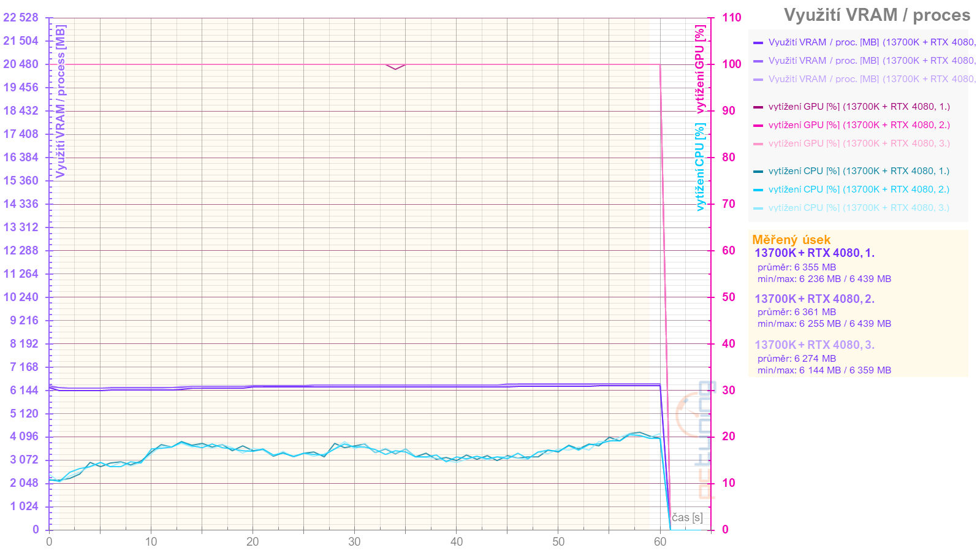
Task: Click heading '13700K + RTX 4080, 2.'
Action: click(815, 299)
